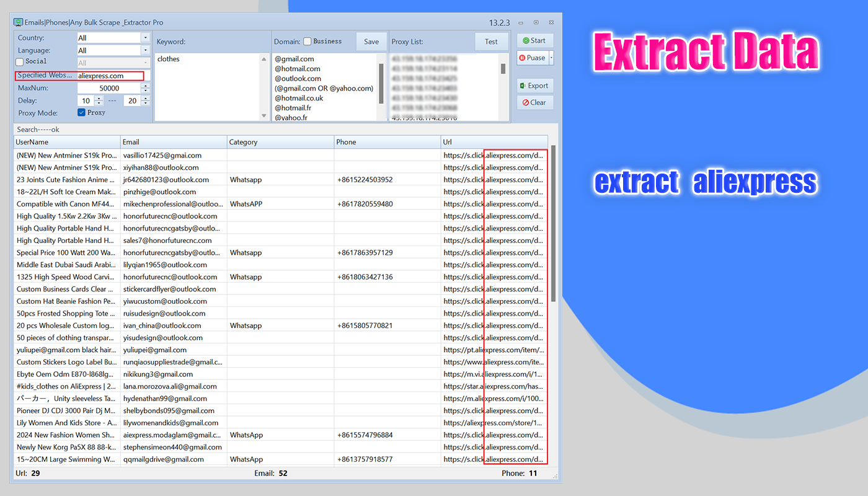Select email vasillio17425@gmai.com

162,155
